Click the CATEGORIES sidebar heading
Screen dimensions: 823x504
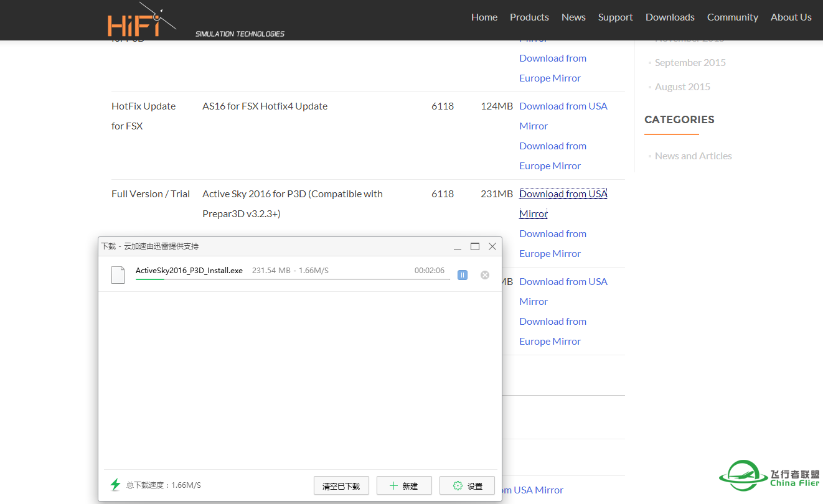click(x=679, y=119)
